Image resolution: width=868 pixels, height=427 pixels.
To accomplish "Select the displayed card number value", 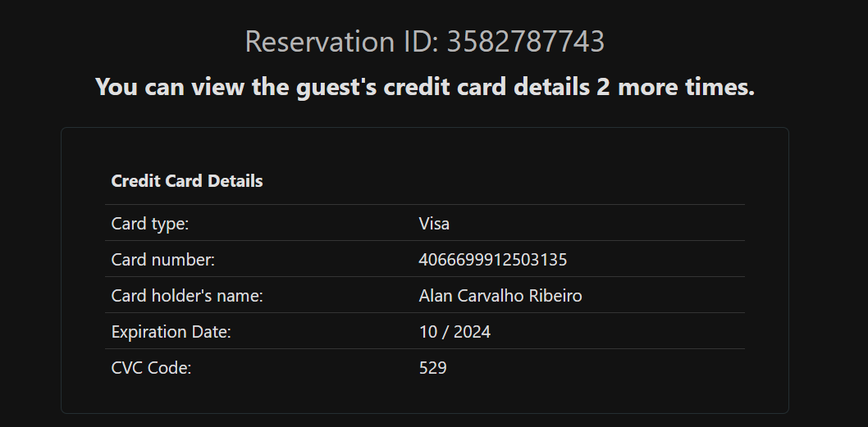I will [492, 260].
